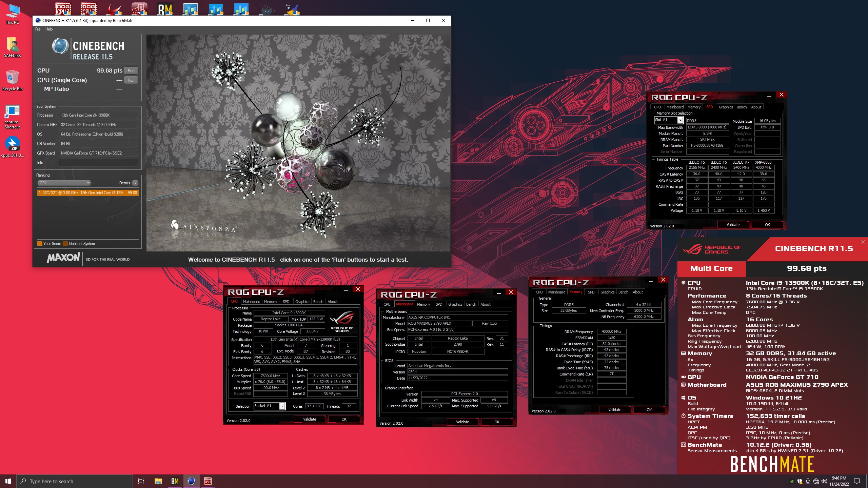Screen dimensions: 868x488
Task: Select About tab in CPU-Z CPU window
Action: pos(332,302)
